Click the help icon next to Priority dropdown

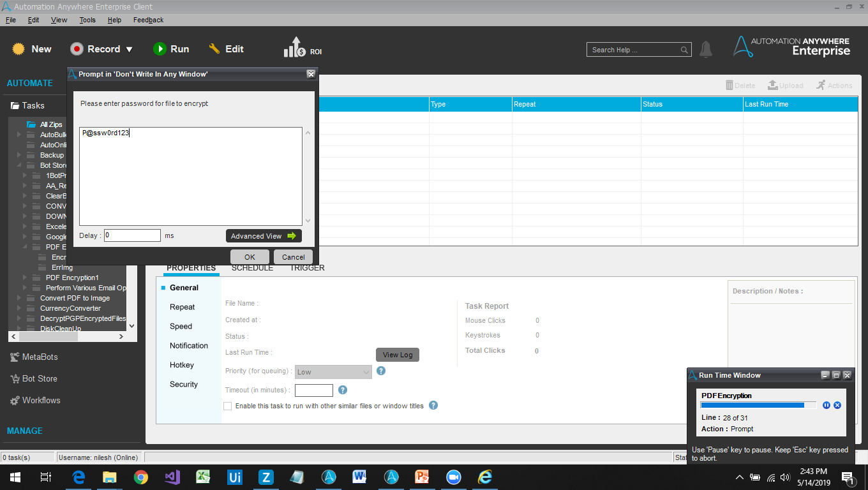tap(381, 371)
